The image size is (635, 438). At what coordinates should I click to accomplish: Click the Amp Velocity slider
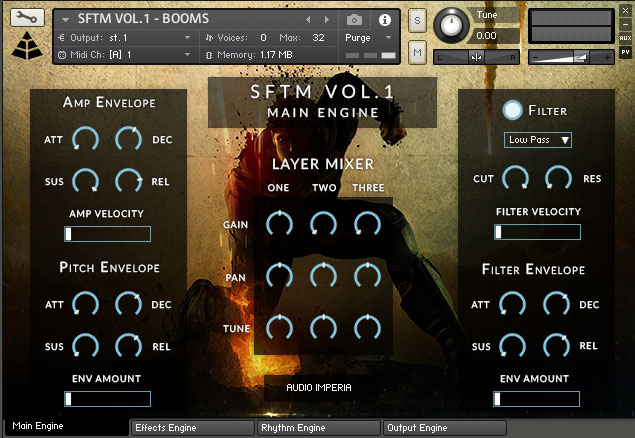click(107, 234)
